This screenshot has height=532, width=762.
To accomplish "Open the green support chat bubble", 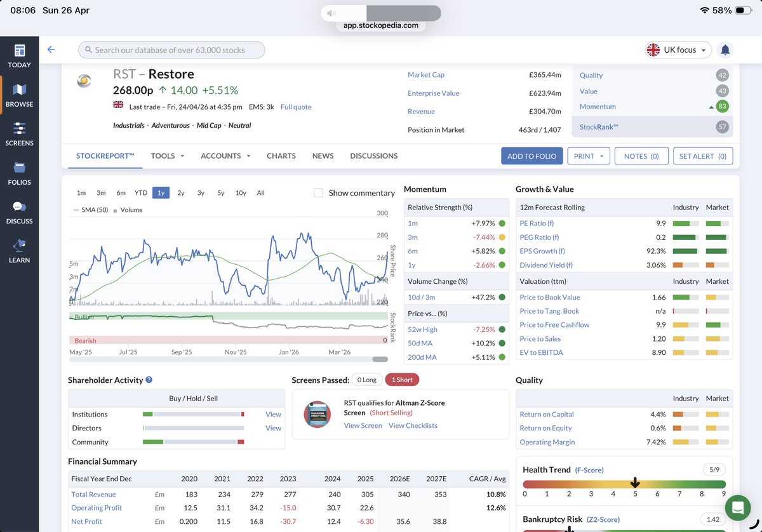I will 737,508.
